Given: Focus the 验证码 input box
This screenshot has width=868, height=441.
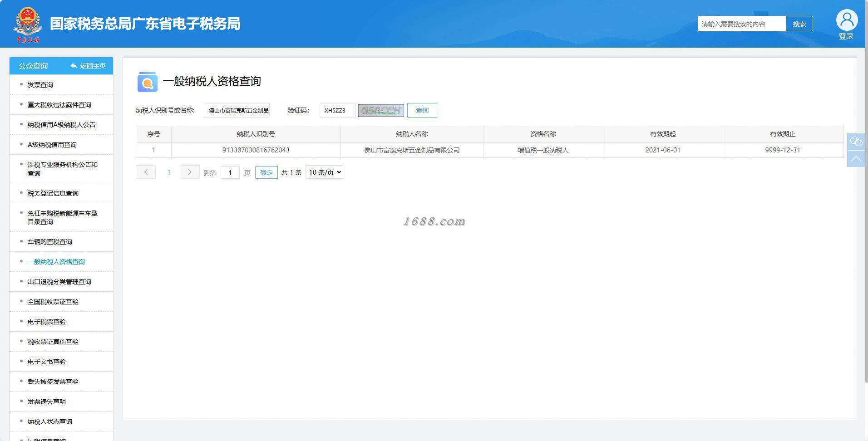Looking at the screenshot, I should tap(338, 110).
